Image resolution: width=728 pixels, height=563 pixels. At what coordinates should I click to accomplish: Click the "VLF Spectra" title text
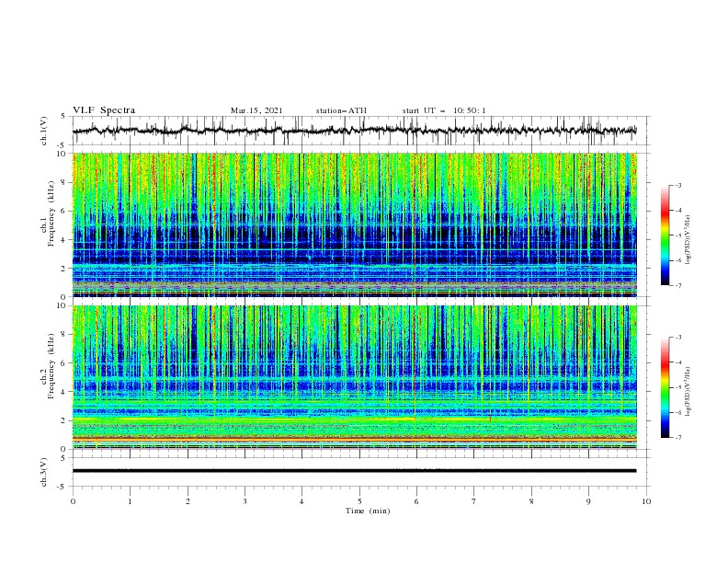tap(104, 110)
